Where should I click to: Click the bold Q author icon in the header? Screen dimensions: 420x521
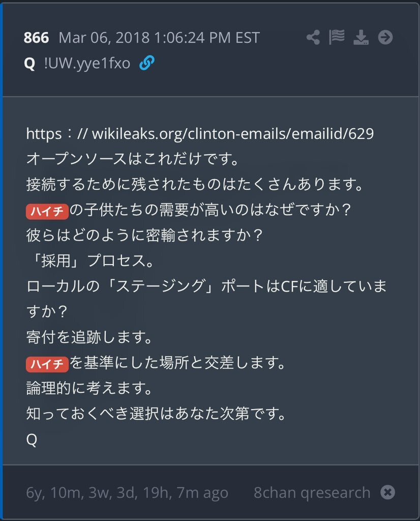(29, 64)
